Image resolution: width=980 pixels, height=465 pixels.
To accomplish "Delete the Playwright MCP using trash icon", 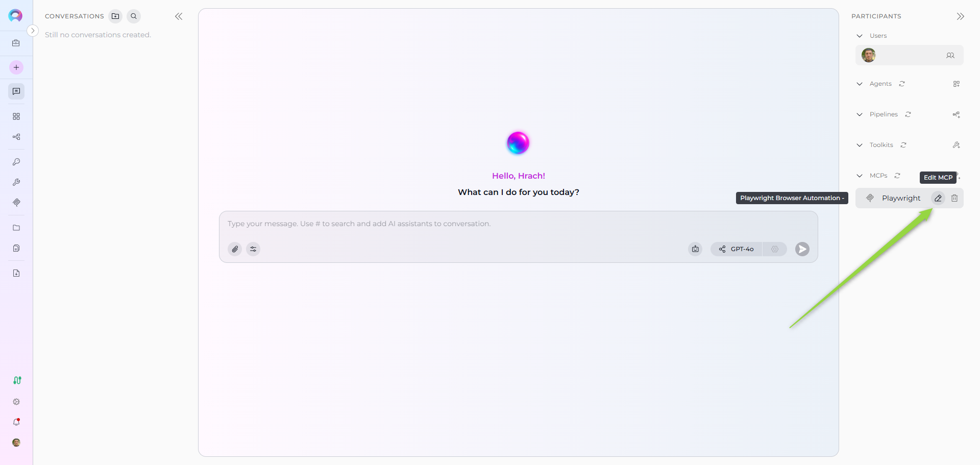I will tap(954, 198).
